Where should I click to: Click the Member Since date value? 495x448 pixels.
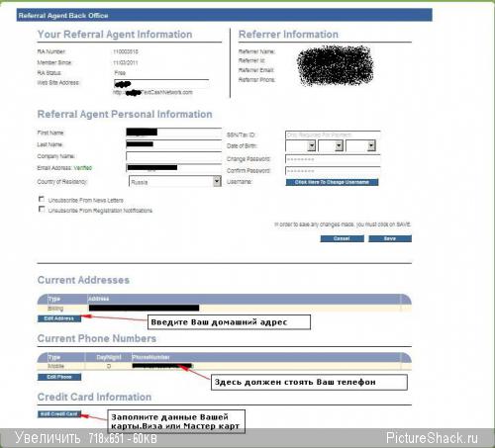tap(126, 62)
